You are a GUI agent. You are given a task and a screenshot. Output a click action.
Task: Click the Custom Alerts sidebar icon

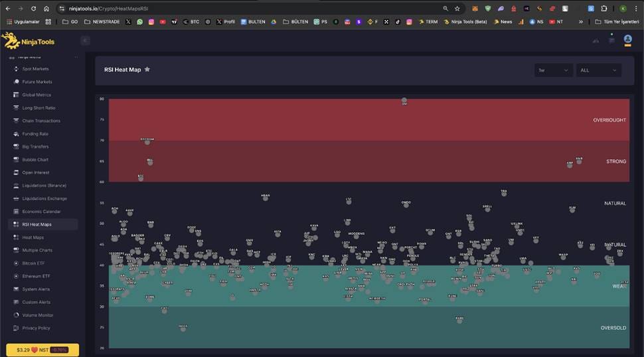coord(16,302)
